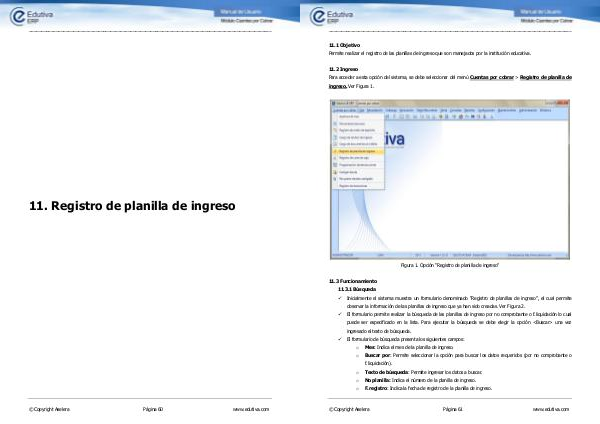
Task: Click the '11.3.1 Búsqueda' subheading
Action: (x=357, y=289)
